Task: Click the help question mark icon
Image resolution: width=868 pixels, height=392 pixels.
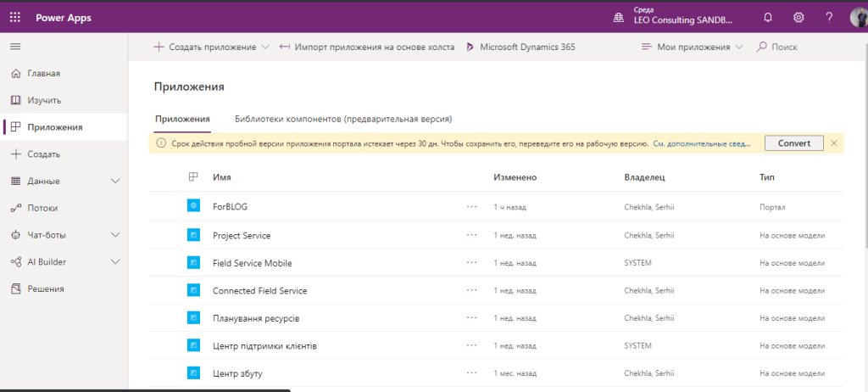Action: point(829,18)
